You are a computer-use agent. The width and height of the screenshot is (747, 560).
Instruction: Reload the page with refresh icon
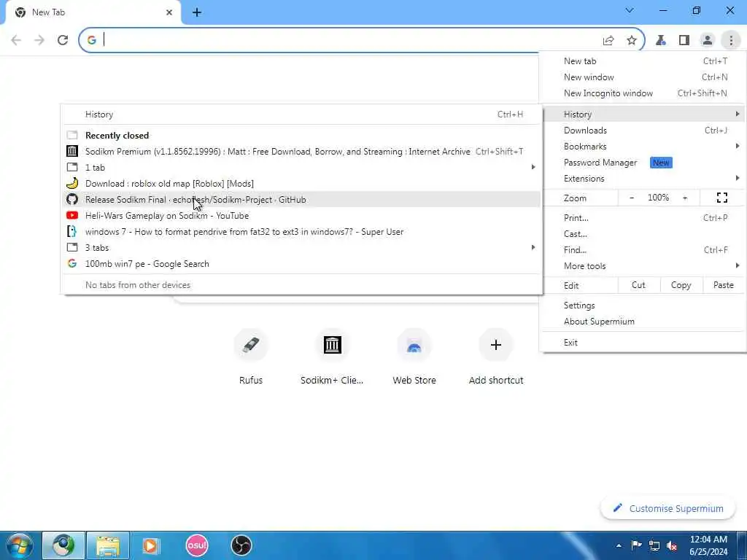point(63,40)
